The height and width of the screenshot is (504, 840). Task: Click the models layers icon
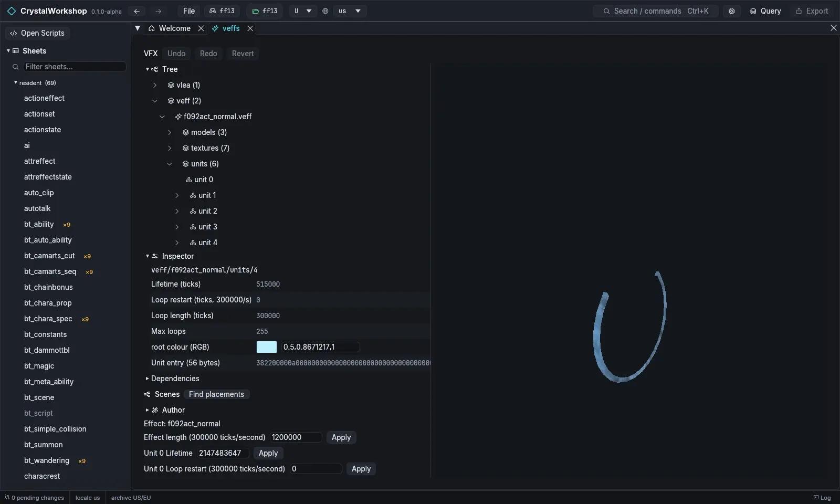coord(185,132)
